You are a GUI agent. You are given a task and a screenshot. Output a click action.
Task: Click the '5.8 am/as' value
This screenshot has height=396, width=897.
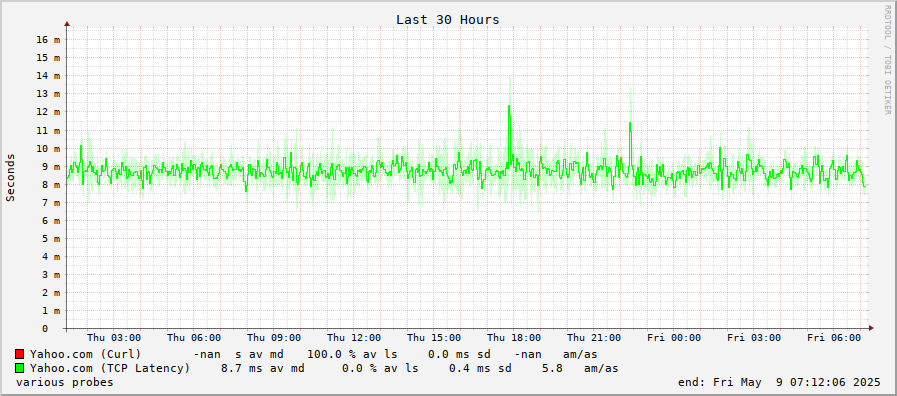[x=580, y=368]
